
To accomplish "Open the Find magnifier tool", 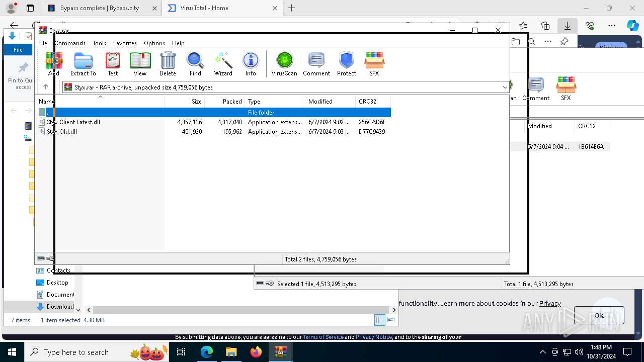I will click(x=195, y=64).
